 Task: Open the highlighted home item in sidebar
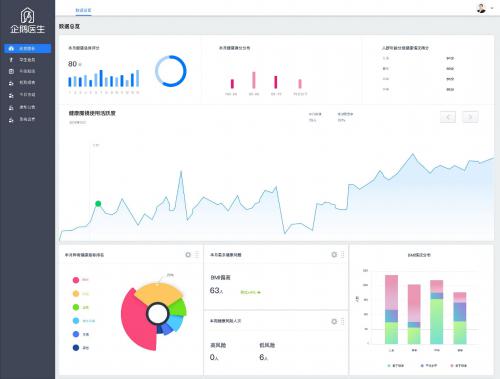[27, 49]
